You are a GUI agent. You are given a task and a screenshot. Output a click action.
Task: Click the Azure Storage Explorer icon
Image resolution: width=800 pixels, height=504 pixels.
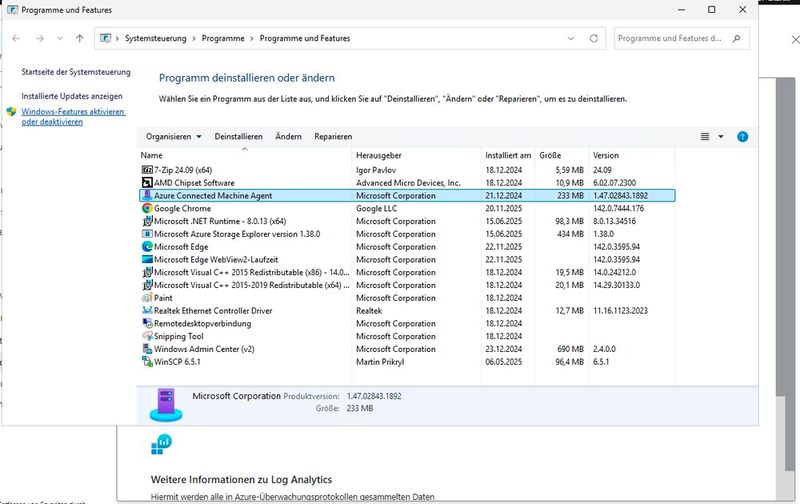point(147,234)
